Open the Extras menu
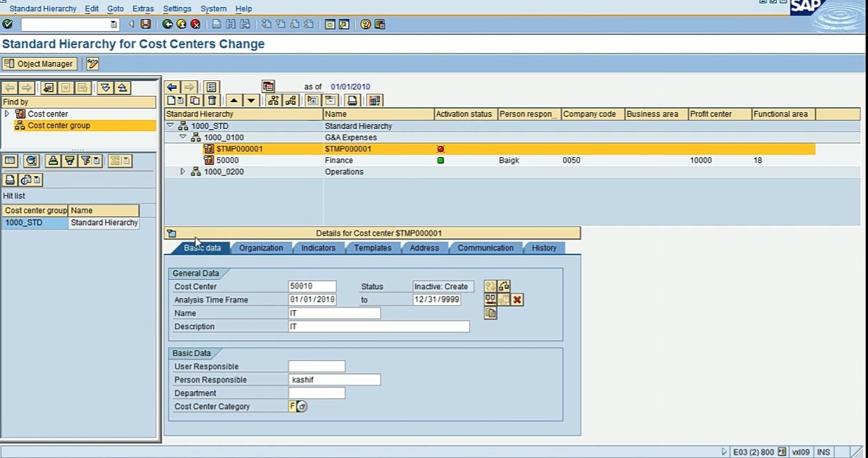868x458 pixels. click(x=143, y=8)
